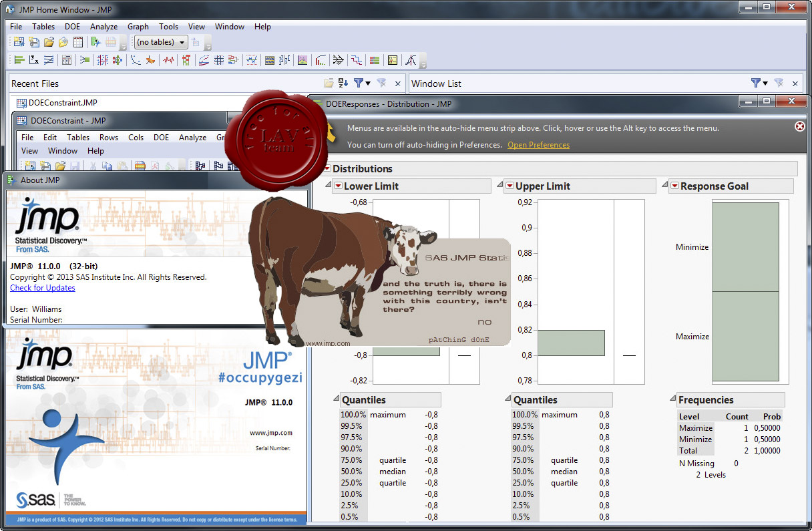Viewport: 812px width, 531px height.
Task: Open Tables menu in JMP Home Window
Action: tap(43, 27)
